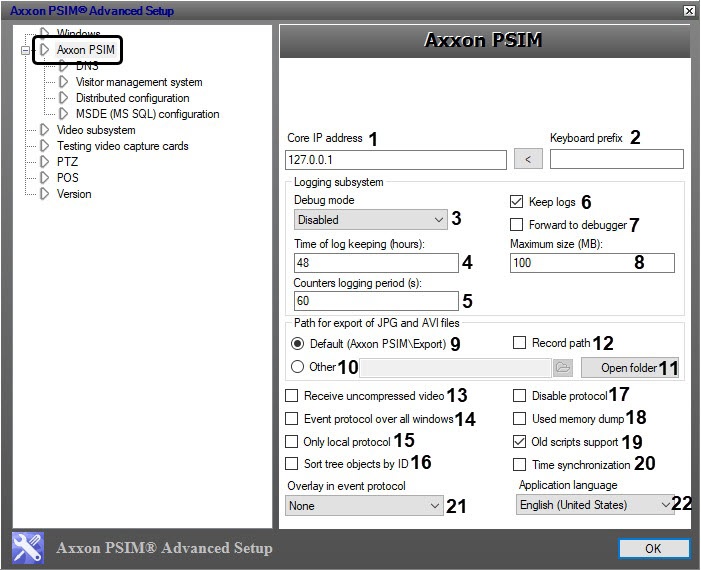701x570 pixels.
Task: Select the Other export path radio
Action: [x=297, y=367]
